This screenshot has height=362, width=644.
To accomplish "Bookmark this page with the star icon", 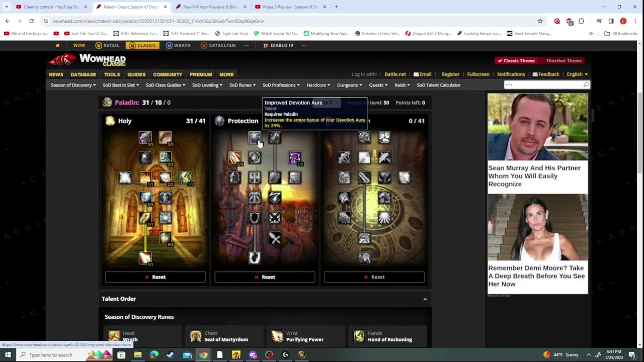I will [540, 21].
